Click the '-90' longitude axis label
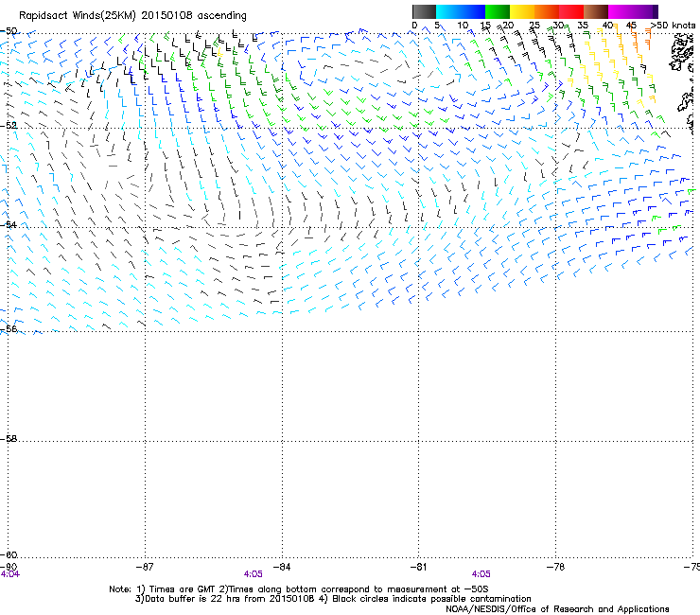Viewport: 700px width, 615px height. coord(9,567)
